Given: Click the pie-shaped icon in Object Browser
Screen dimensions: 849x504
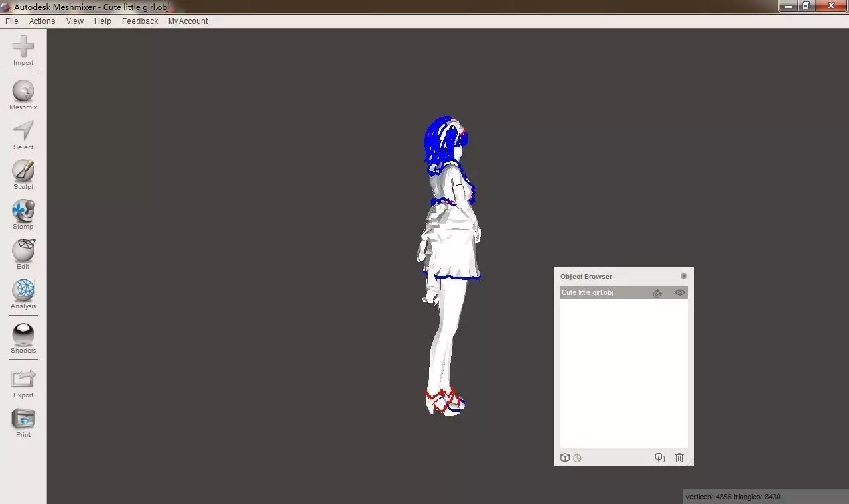Looking at the screenshot, I should tap(578, 458).
